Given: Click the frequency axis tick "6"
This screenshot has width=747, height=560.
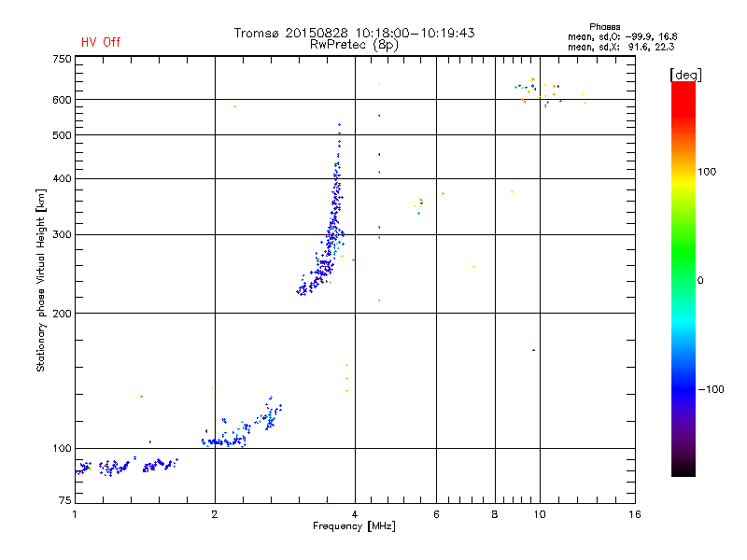Looking at the screenshot, I should 436,514.
